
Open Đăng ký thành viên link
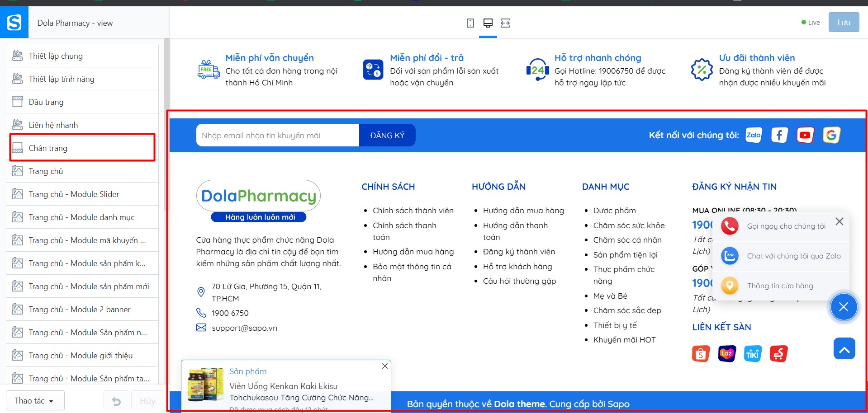(x=519, y=252)
